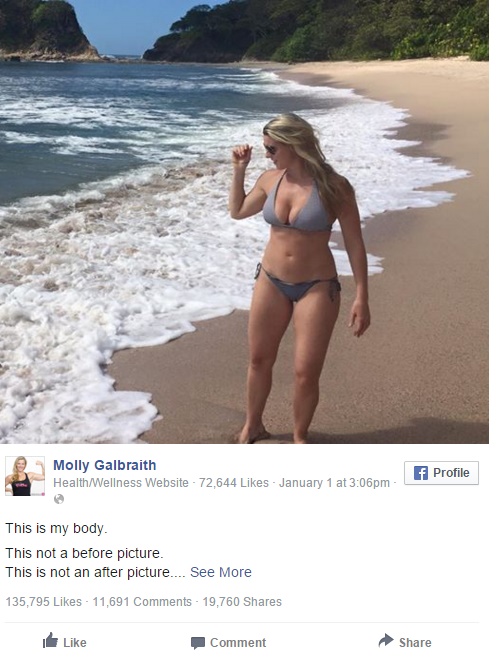Click the thumbs-up Like icon
This screenshot has height=659, width=503.
click(50, 641)
